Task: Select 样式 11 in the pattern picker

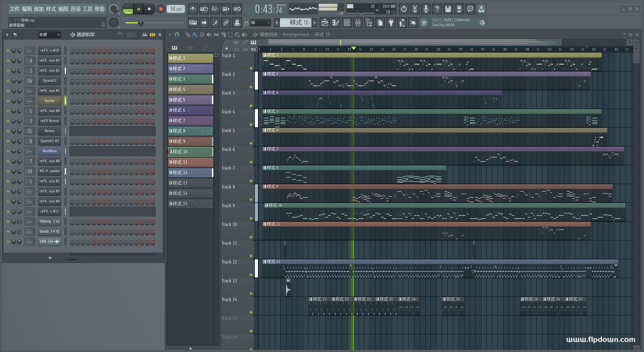Action: [191, 162]
